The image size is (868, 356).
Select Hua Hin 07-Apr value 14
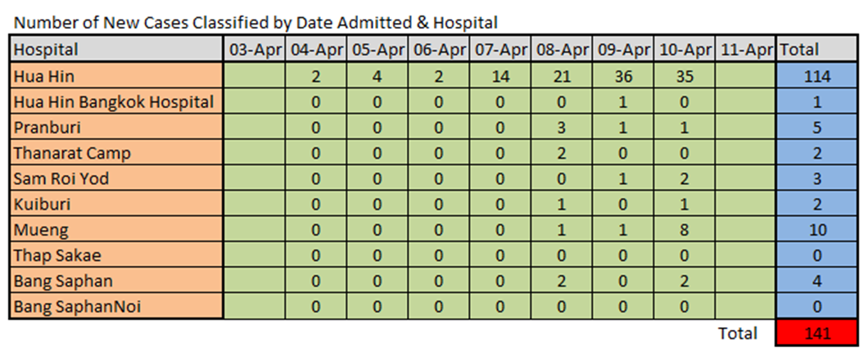(x=500, y=76)
